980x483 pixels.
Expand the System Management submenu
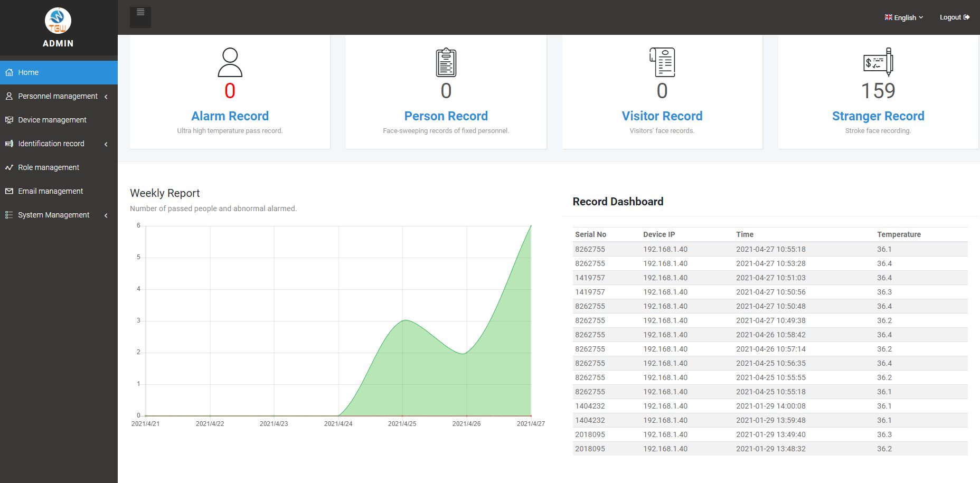tap(59, 215)
